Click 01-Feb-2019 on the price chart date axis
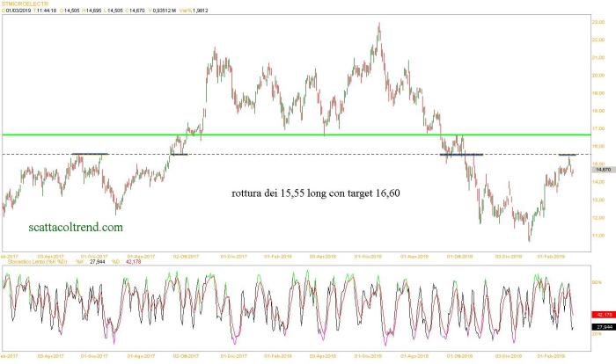The image size is (616, 364). pos(551,257)
